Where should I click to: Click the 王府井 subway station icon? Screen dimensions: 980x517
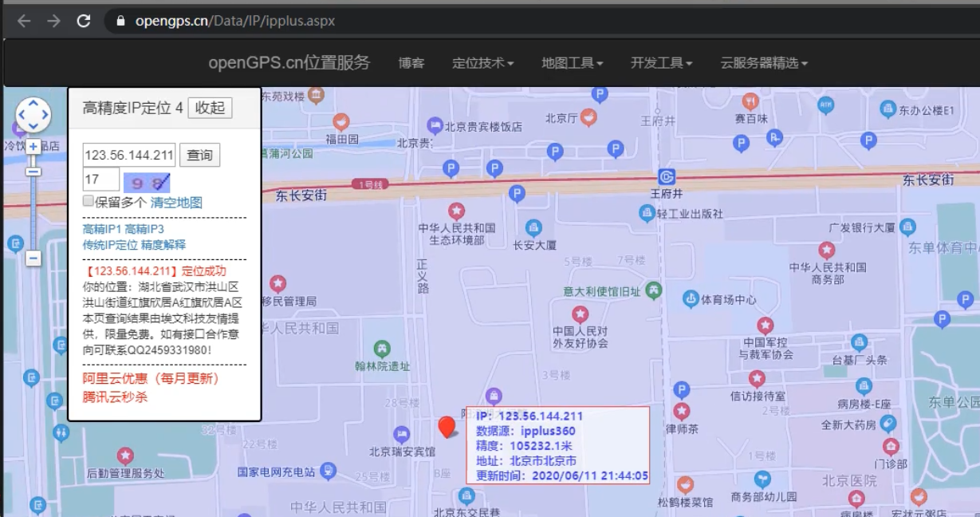[x=667, y=176]
